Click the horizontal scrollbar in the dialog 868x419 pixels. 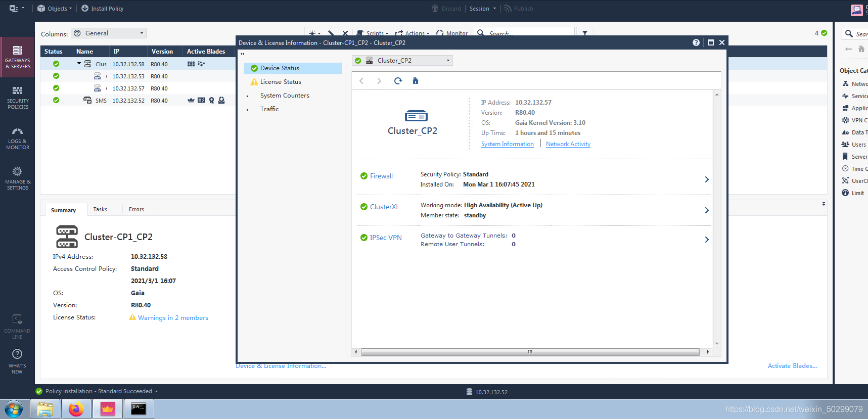pyautogui.click(x=530, y=352)
